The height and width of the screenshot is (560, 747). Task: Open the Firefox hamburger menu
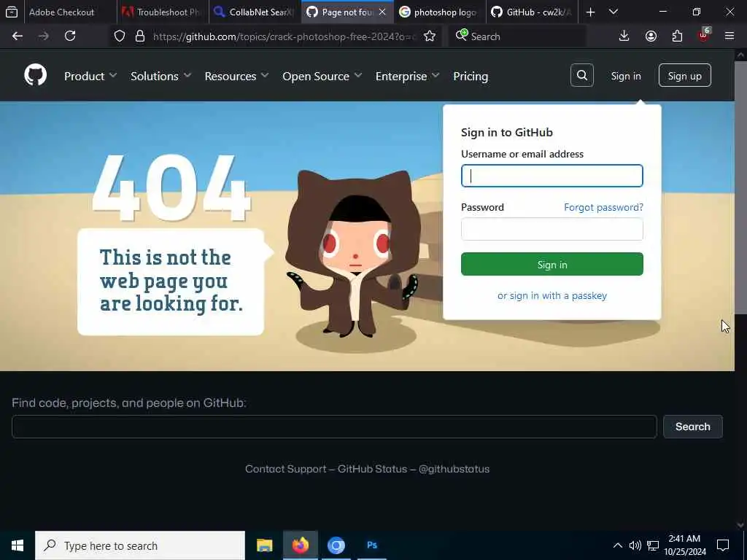[729, 36]
